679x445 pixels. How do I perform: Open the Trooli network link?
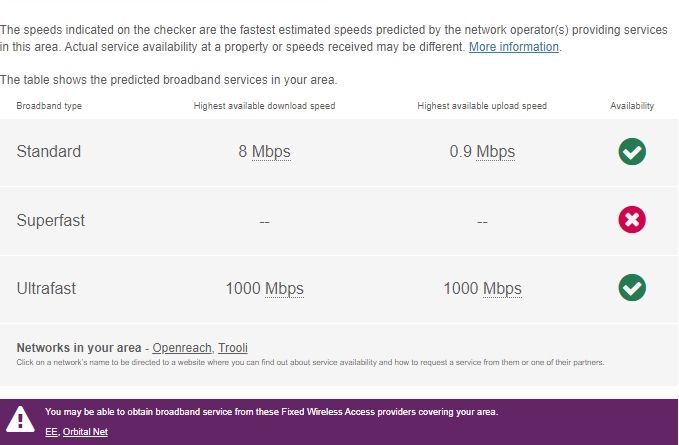(233, 348)
